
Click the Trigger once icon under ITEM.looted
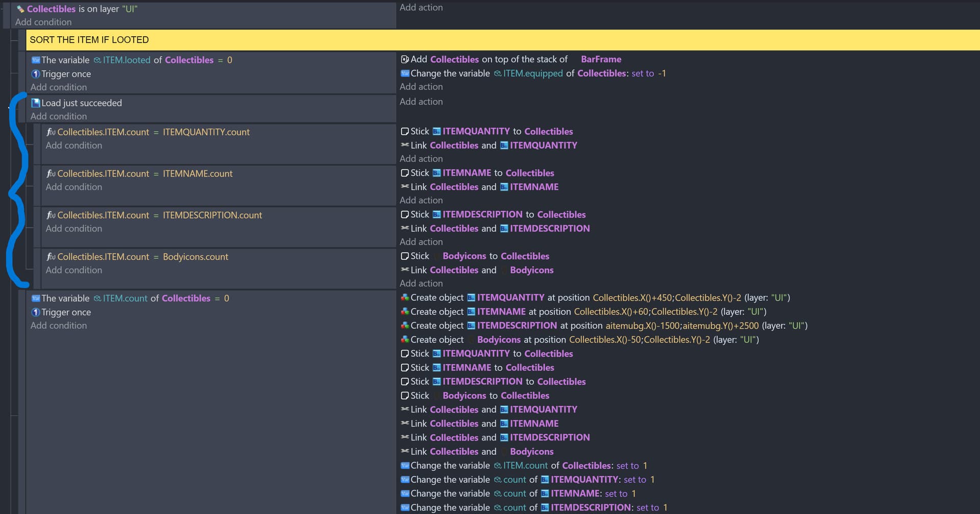[36, 74]
